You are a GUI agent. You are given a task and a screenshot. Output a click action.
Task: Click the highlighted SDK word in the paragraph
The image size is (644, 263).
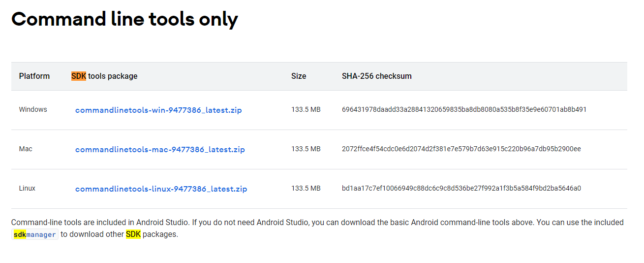coord(133,234)
